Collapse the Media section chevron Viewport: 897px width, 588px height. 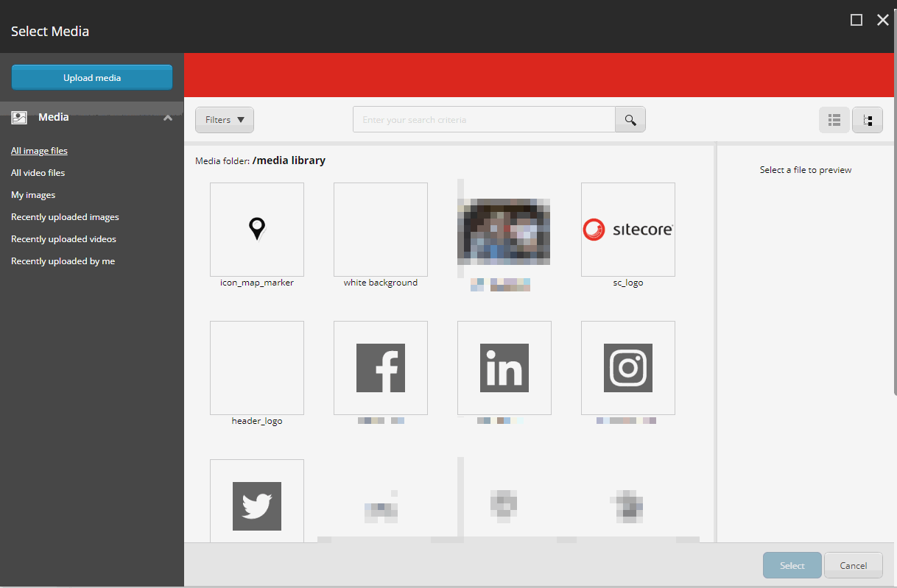[x=168, y=118]
